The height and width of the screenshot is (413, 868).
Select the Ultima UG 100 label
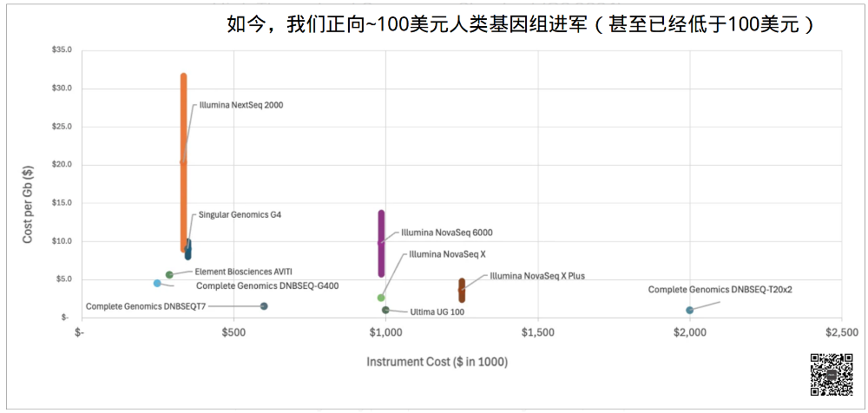click(437, 311)
